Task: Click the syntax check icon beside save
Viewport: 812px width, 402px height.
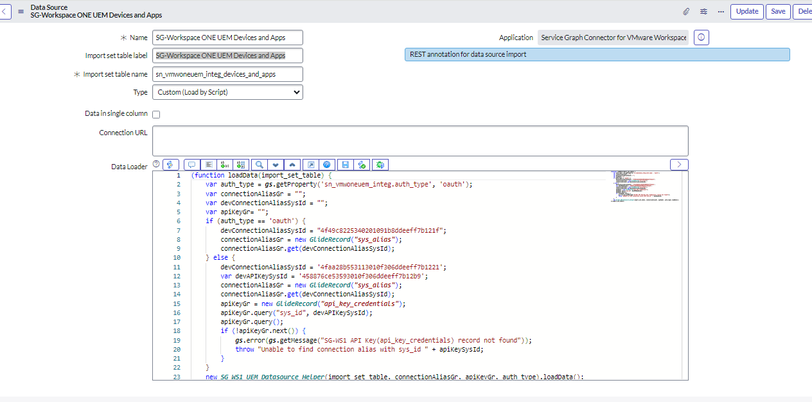Action: 362,165
